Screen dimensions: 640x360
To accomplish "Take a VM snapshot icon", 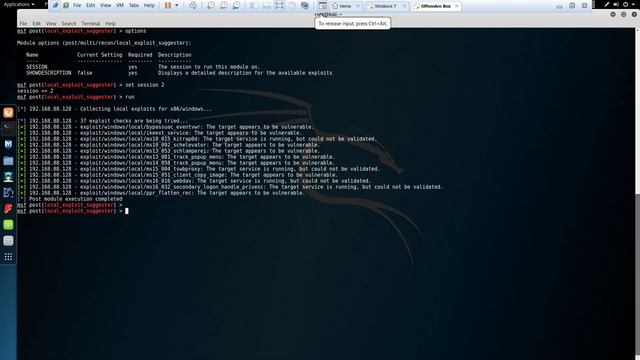I will [211, 5].
